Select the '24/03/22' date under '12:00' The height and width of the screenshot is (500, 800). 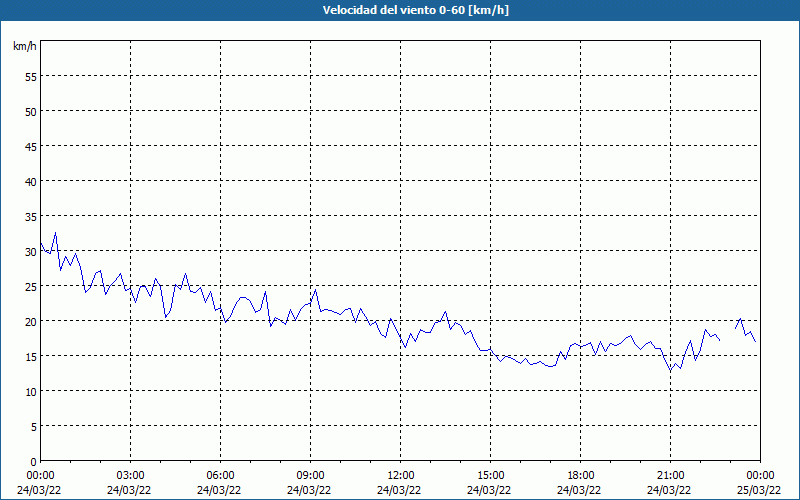(x=399, y=490)
